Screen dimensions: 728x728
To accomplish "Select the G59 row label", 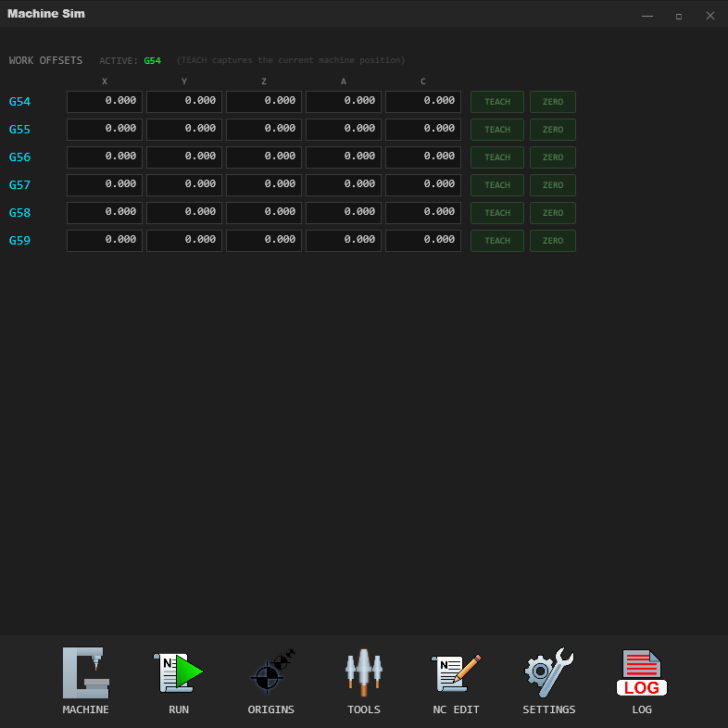I will pos(19,241).
